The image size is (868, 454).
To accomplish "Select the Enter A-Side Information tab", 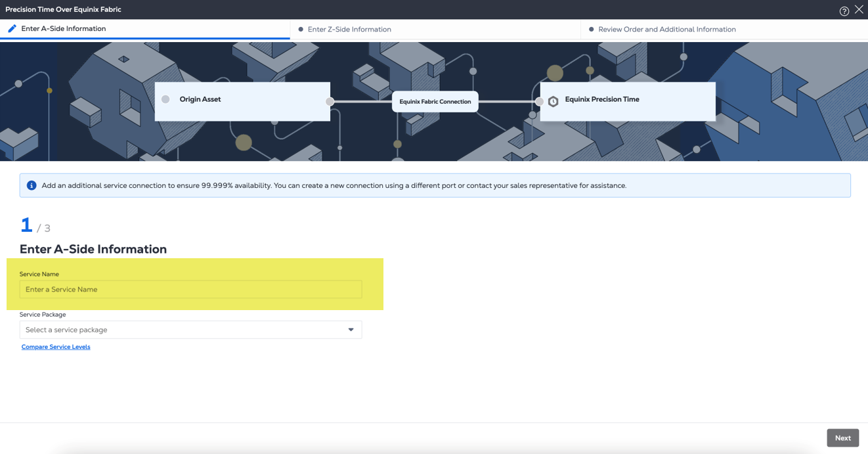I will (x=145, y=29).
